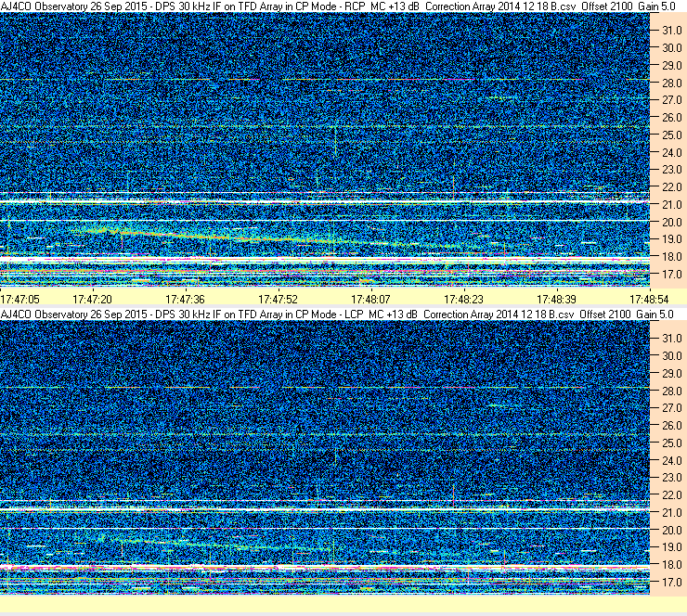Click the RCP spectrogram title line
The height and width of the screenshot is (616, 687).
tap(338, 6)
